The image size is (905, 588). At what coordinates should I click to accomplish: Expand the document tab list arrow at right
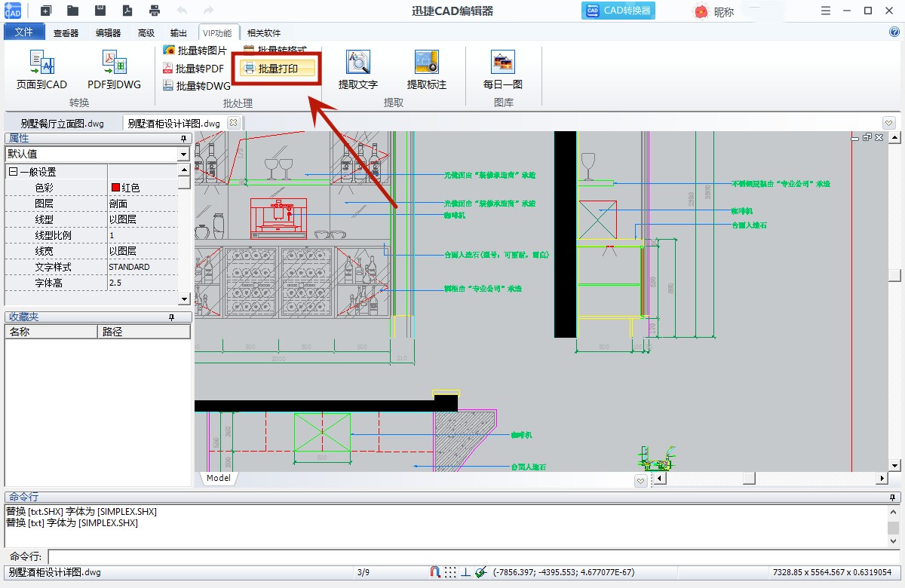click(888, 123)
